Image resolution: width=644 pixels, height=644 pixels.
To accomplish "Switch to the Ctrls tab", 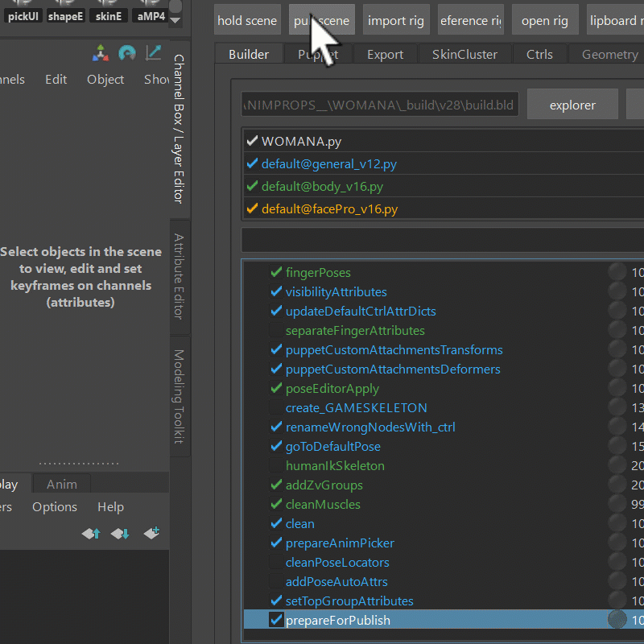I will pyautogui.click(x=539, y=54).
